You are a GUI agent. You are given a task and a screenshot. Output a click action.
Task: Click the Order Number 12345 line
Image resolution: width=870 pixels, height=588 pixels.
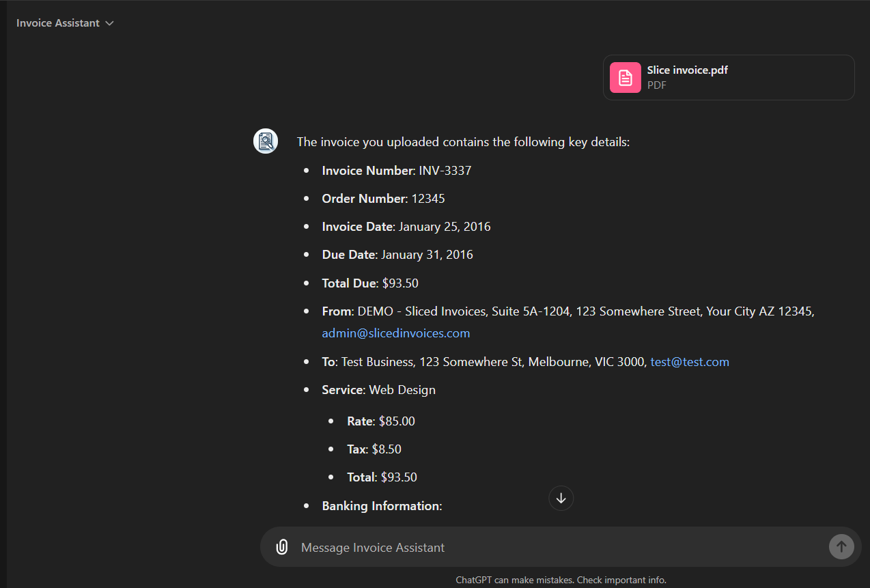[x=383, y=199]
